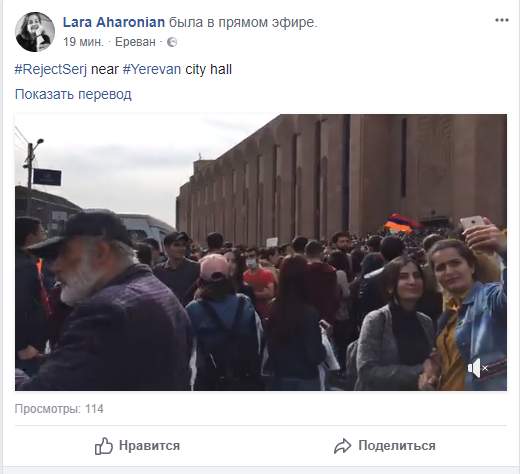Click the Armenian flag in the video

point(402,223)
